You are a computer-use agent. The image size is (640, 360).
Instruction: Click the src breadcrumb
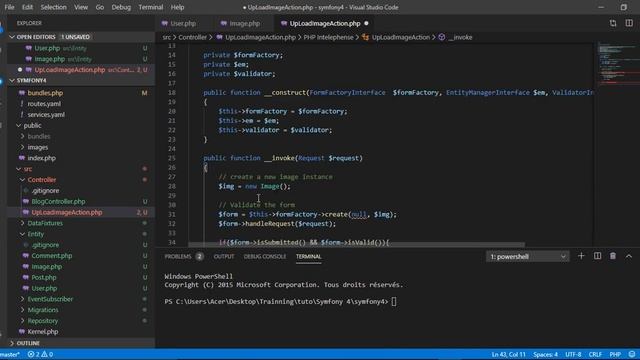pyautogui.click(x=167, y=37)
